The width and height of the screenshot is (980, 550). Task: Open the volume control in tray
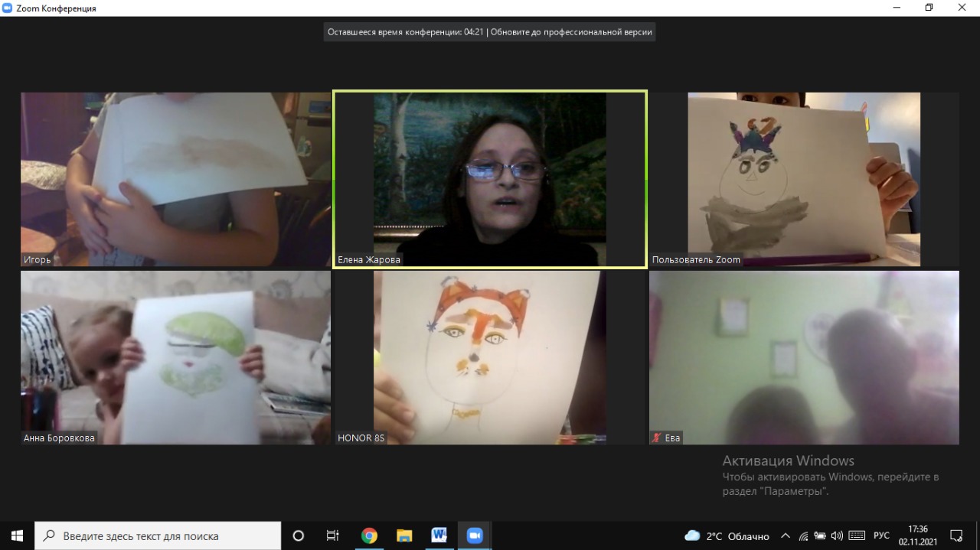pos(837,536)
